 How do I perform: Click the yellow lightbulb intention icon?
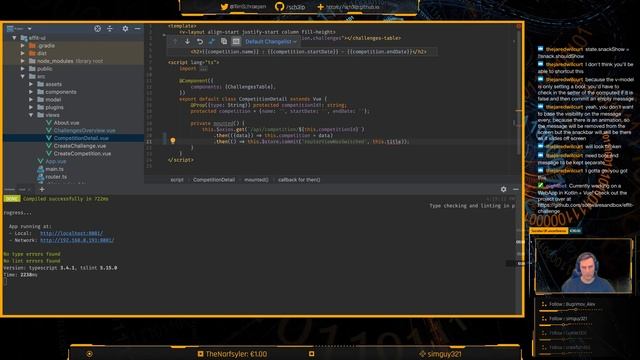(173, 141)
